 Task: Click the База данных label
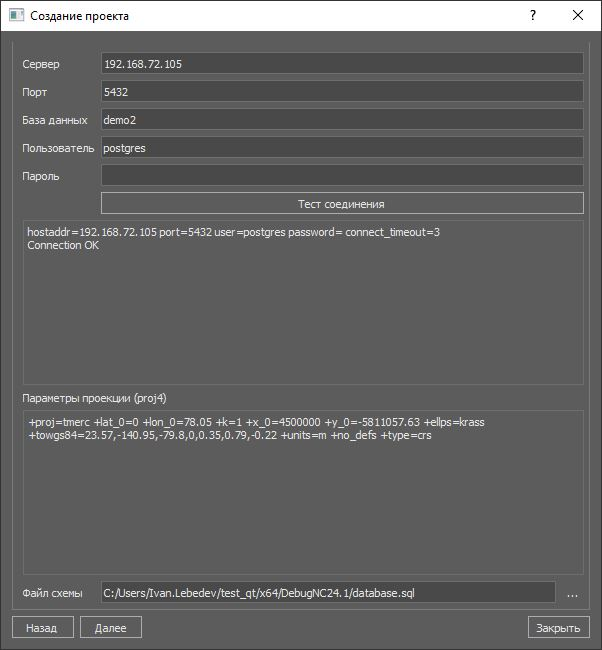pyautogui.click(x=56, y=120)
